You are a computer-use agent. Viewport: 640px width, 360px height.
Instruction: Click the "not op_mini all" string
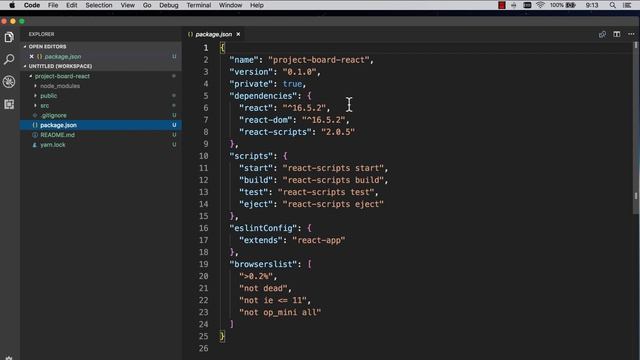pos(280,312)
